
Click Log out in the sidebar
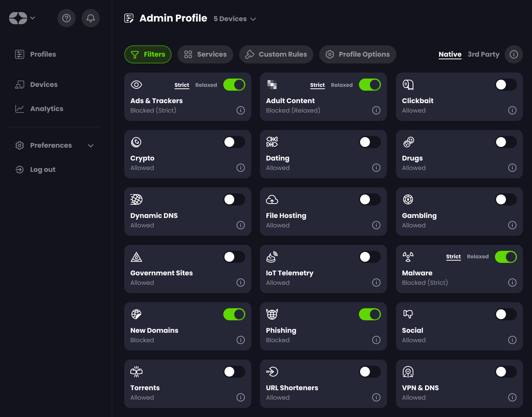pos(42,170)
